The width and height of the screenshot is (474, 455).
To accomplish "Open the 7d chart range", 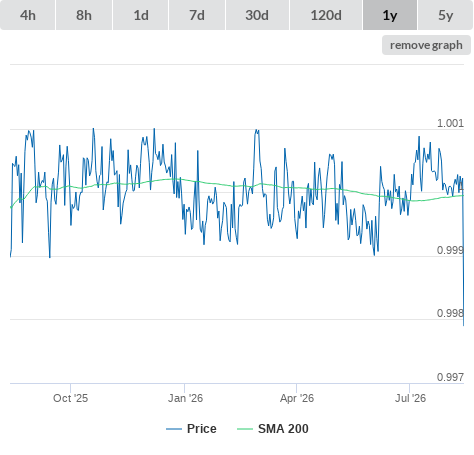I will click(197, 15).
